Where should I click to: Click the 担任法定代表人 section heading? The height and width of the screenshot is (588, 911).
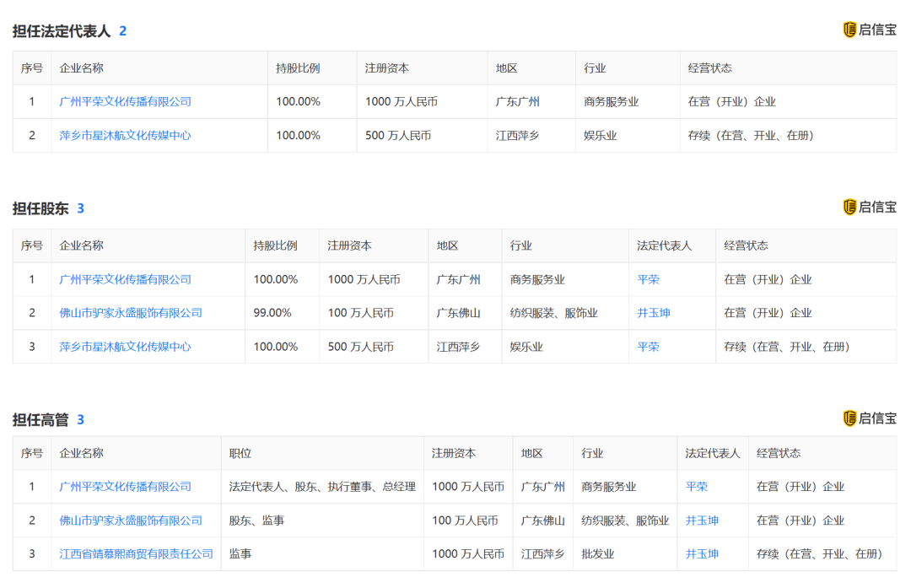point(62,31)
